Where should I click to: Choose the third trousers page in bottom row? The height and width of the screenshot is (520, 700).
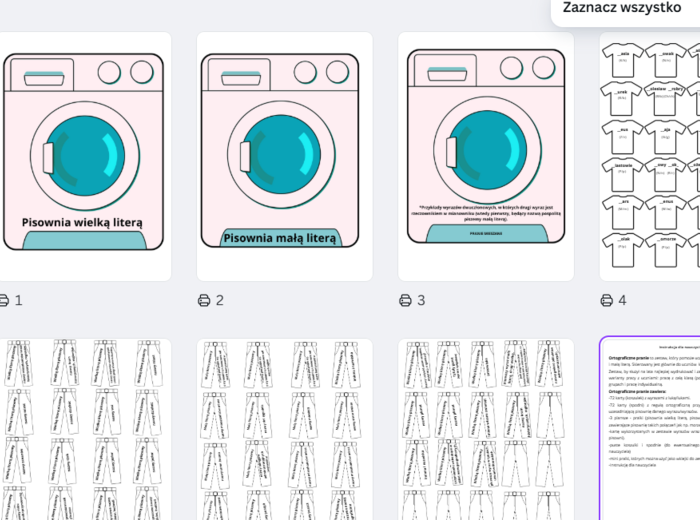[486, 430]
